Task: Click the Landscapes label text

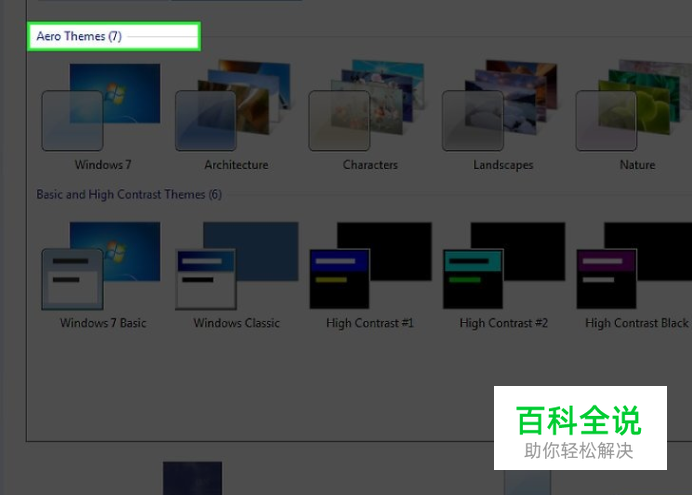Action: (503, 165)
